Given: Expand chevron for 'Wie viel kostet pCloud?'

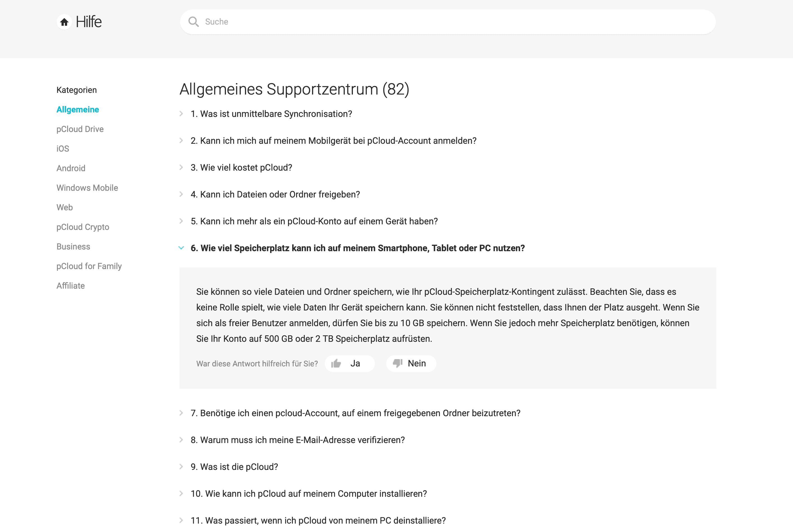Looking at the screenshot, I should click(x=181, y=168).
